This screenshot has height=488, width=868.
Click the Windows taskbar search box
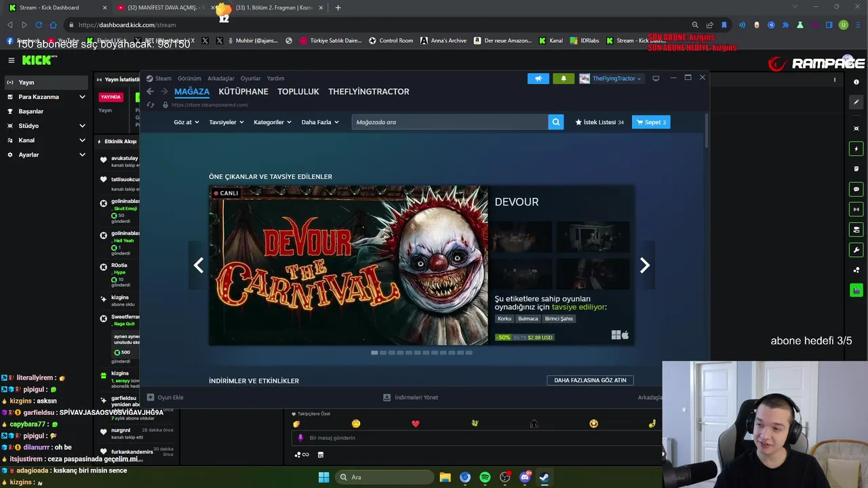[385, 477]
